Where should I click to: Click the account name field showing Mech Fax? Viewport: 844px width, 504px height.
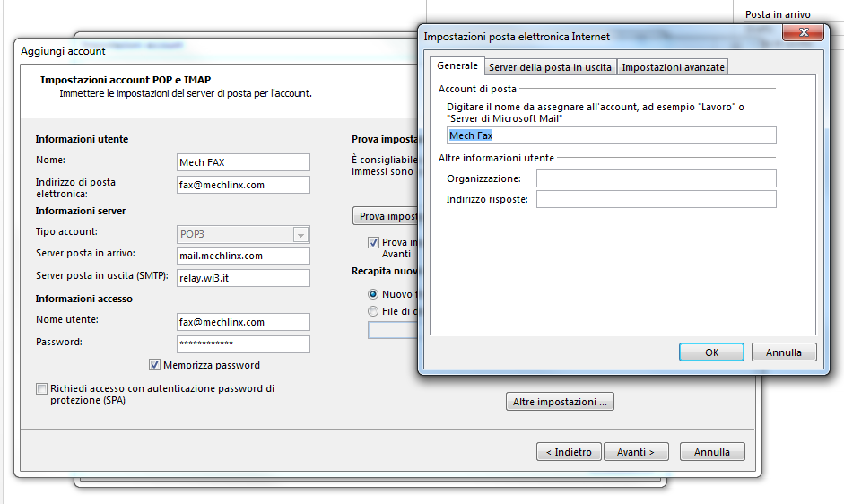point(611,135)
